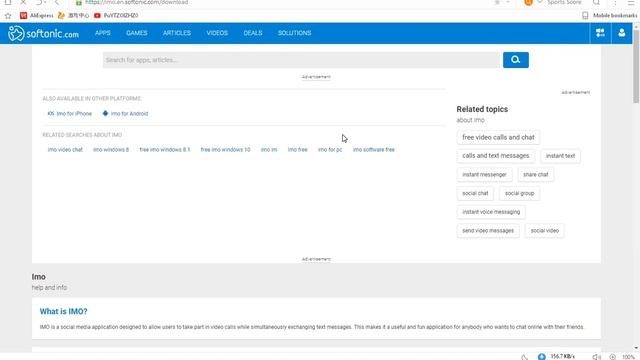
Task: Open 'imo windows 8' related search
Action: pyautogui.click(x=111, y=150)
